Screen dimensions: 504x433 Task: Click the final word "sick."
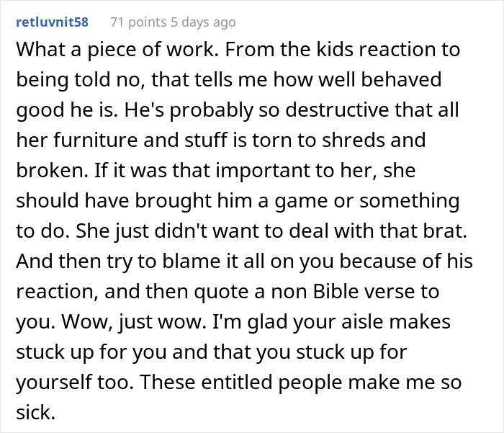(x=36, y=412)
